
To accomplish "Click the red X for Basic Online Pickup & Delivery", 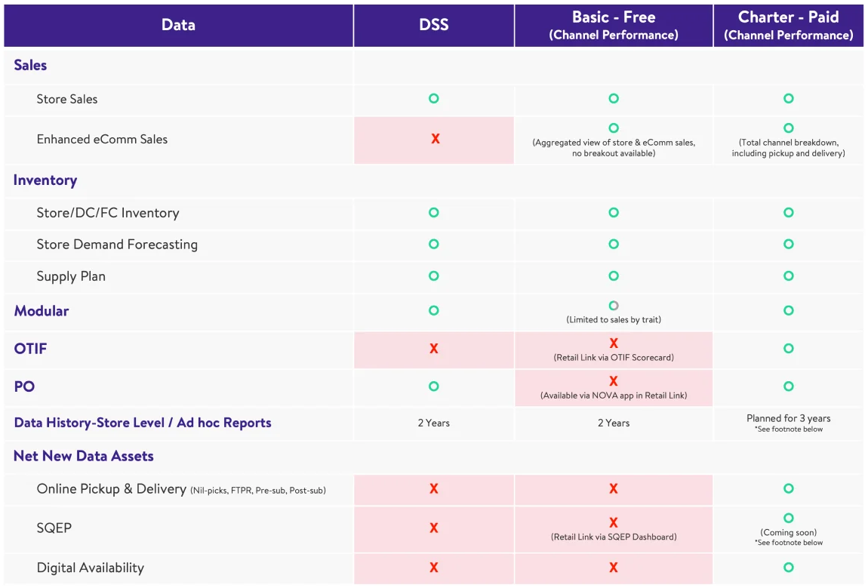I will point(614,489).
